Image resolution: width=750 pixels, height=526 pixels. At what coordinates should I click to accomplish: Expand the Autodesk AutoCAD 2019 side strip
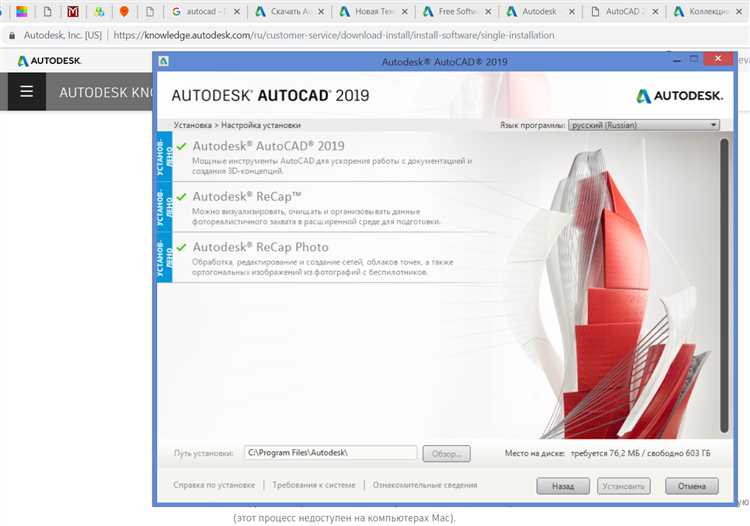click(163, 156)
